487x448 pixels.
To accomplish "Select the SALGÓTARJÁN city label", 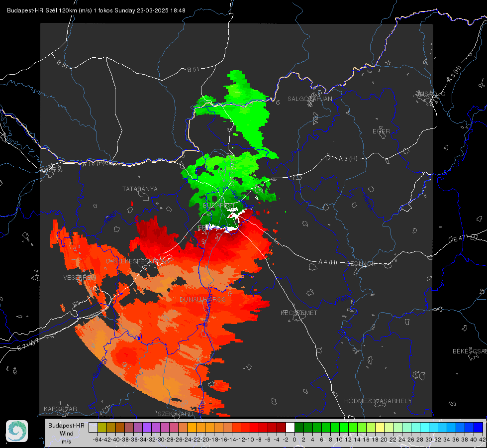I will [309, 99].
